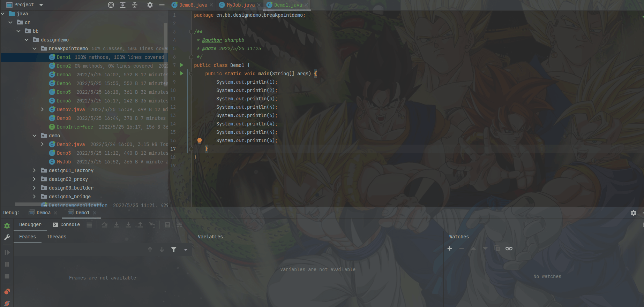Screen dimensions: 644x307
Task: Close the Demo1 debug session
Action: (x=95, y=213)
